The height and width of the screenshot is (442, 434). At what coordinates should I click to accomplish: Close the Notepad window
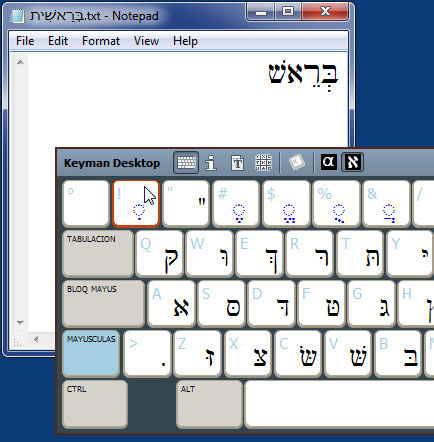point(325,12)
